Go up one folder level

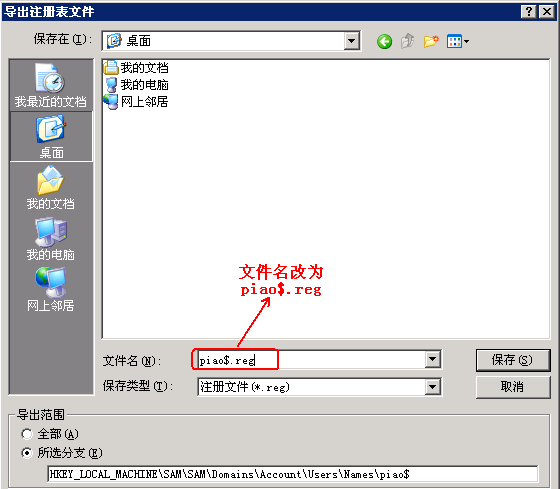click(x=408, y=41)
